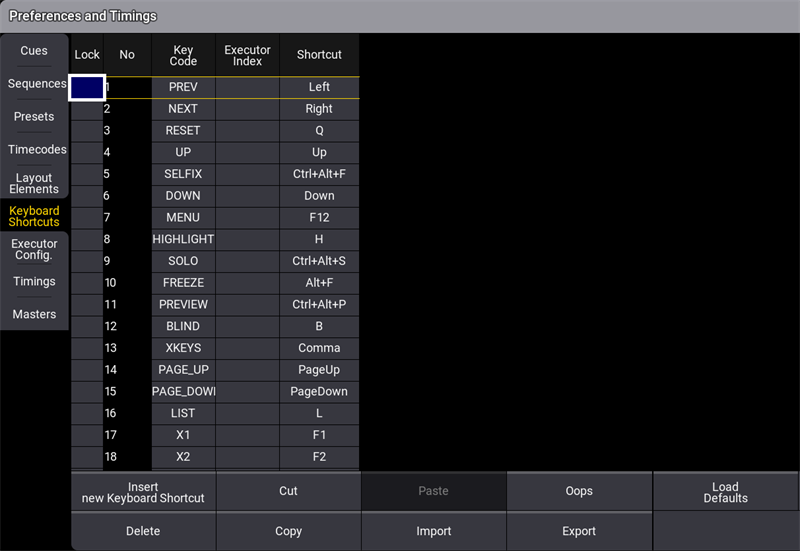Toggle the Lock cell for row 1
Image resolution: width=800 pixels, height=551 pixels.
87,88
